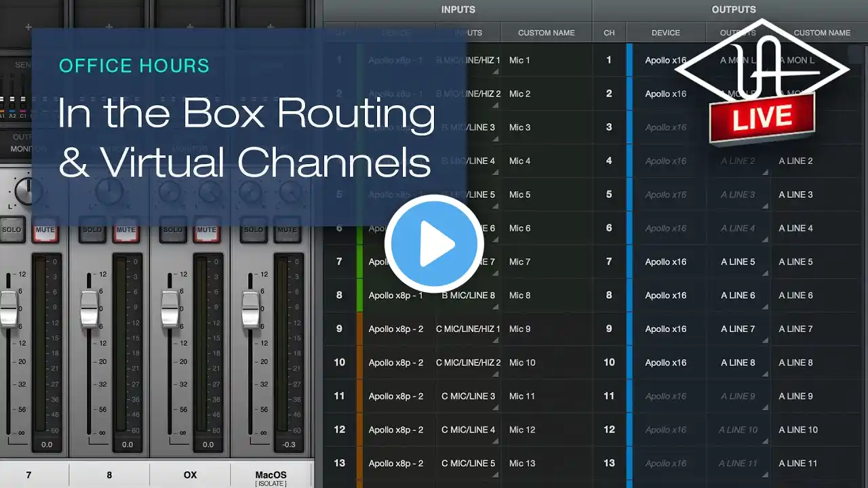This screenshot has width=868, height=488.
Task: Click "Apollo x8p - 2" in input row 11
Action: click(396, 396)
